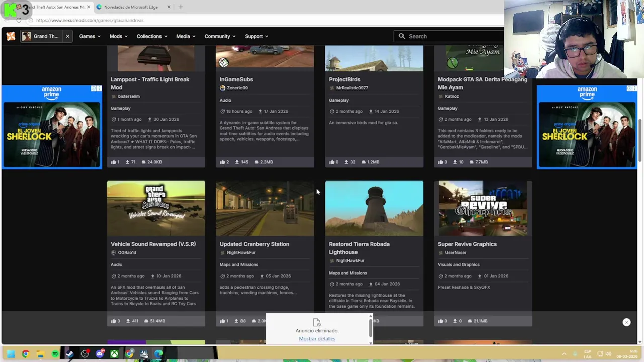644x362 pixels.
Task: Open 'Super Revive Graphics' mod title
Action: pyautogui.click(x=467, y=244)
